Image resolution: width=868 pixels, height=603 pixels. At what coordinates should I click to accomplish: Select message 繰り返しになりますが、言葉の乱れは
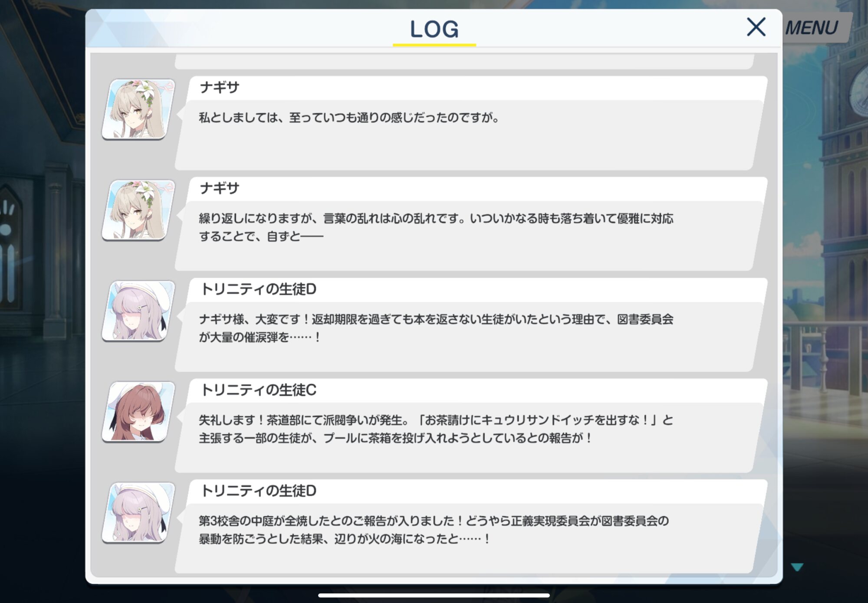(x=436, y=227)
